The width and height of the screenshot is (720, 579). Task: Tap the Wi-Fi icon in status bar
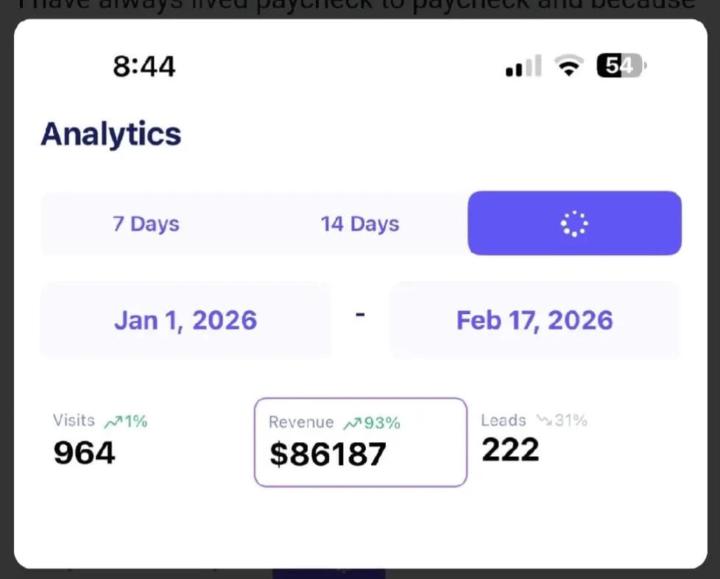pos(570,66)
